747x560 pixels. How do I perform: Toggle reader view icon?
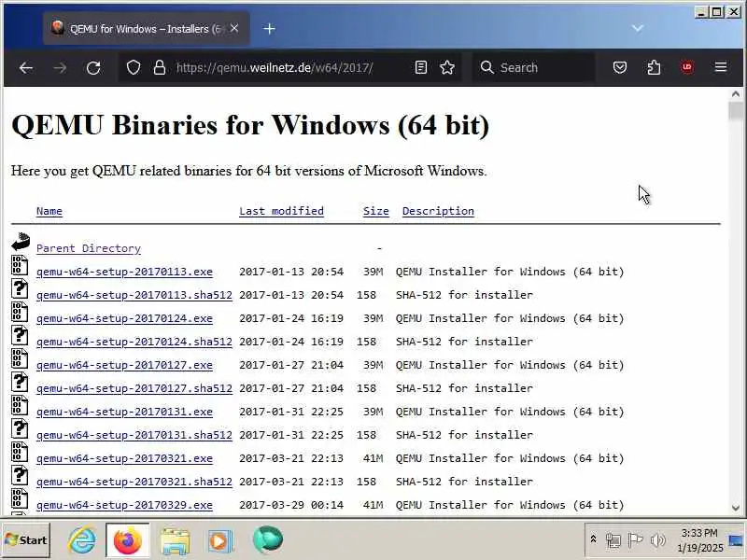pos(421,67)
